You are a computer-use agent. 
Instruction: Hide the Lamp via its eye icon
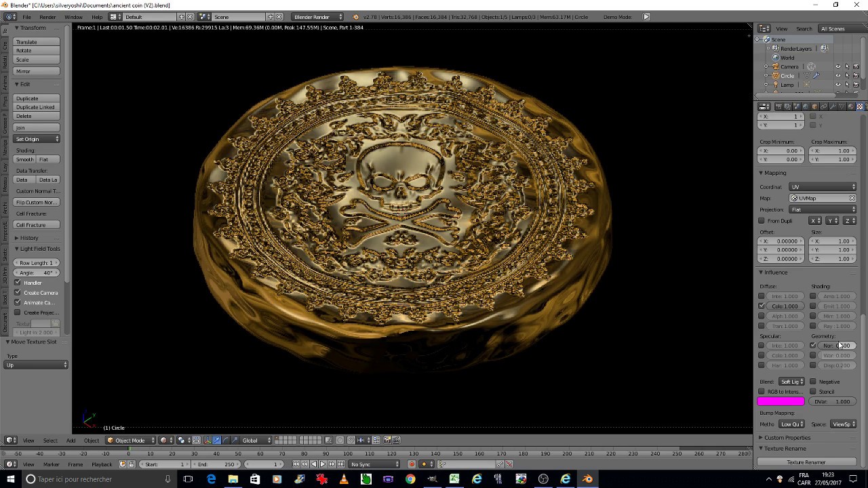coord(838,85)
